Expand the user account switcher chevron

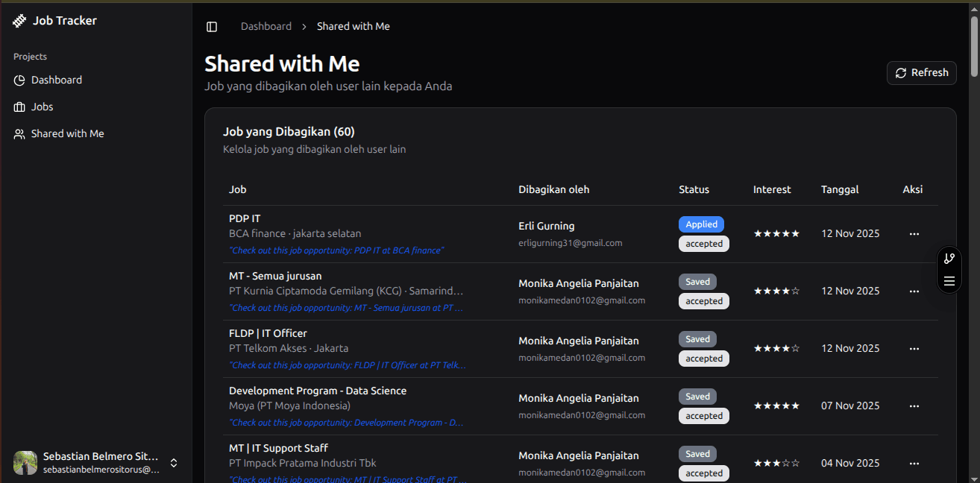click(x=174, y=463)
